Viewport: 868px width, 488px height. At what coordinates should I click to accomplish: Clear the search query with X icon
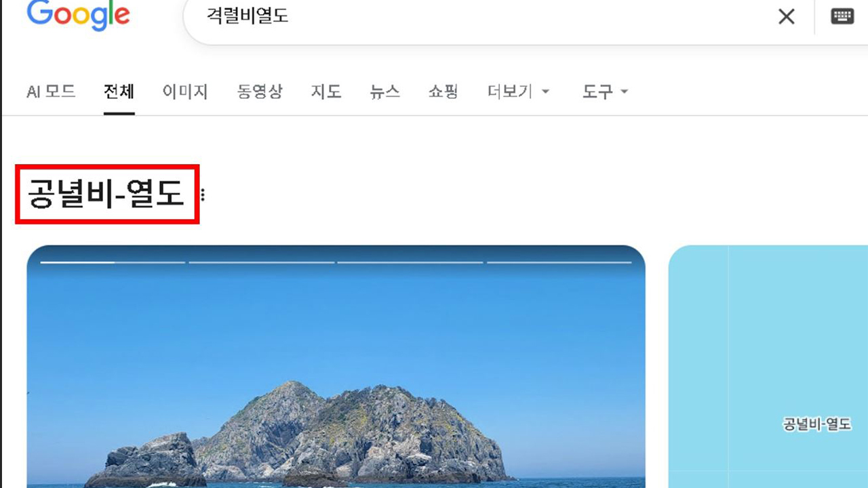click(x=786, y=16)
